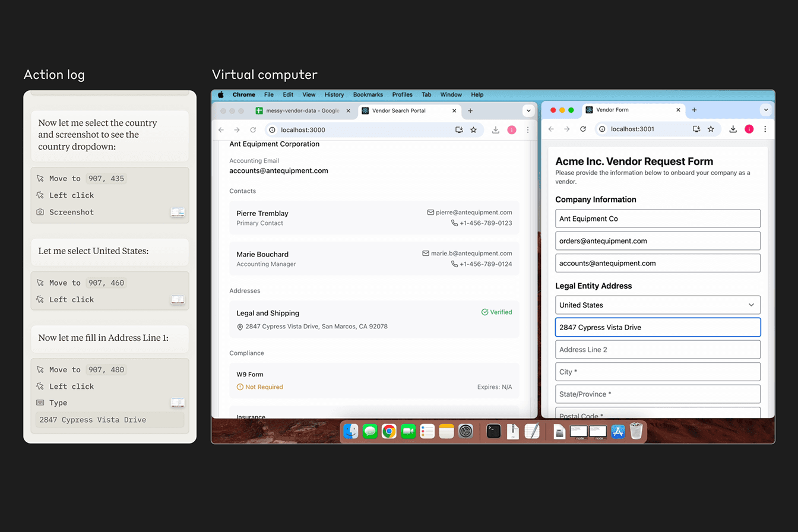Open downloads icon in Vendor Form window
Viewport: 798px width, 532px height.
click(x=733, y=129)
